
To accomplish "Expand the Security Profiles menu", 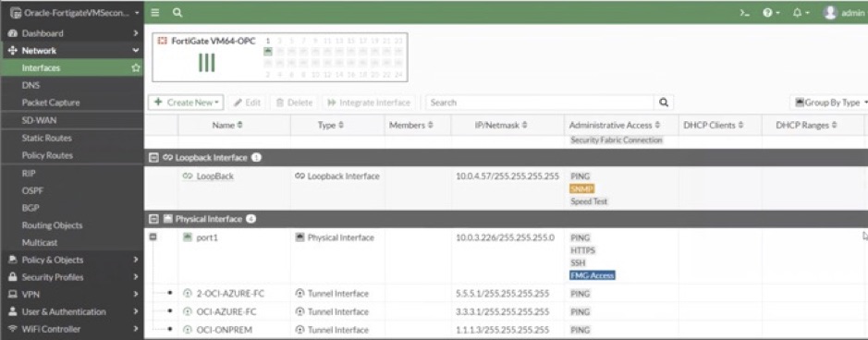I will (136, 277).
